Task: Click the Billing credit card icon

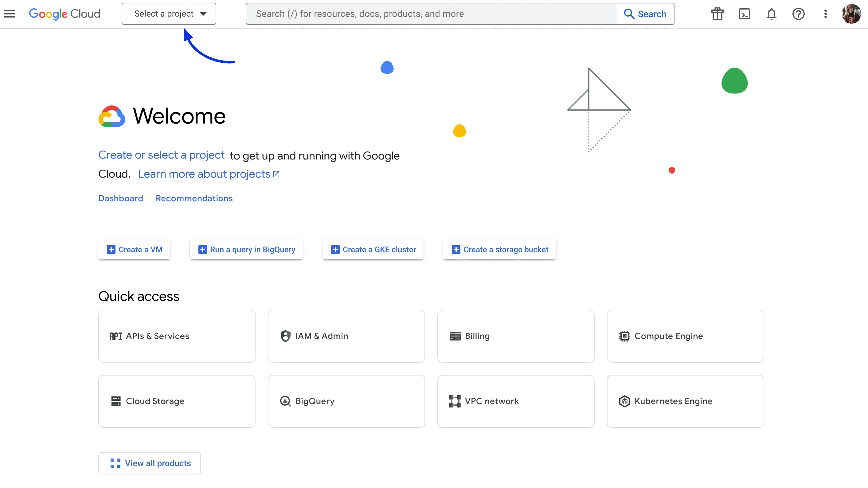Action: 455,336
